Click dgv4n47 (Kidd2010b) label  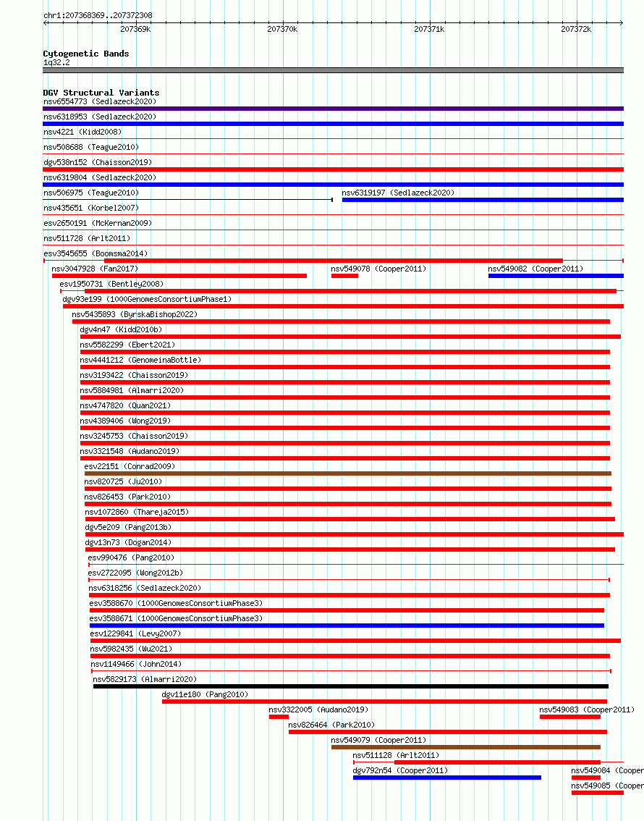click(x=121, y=329)
